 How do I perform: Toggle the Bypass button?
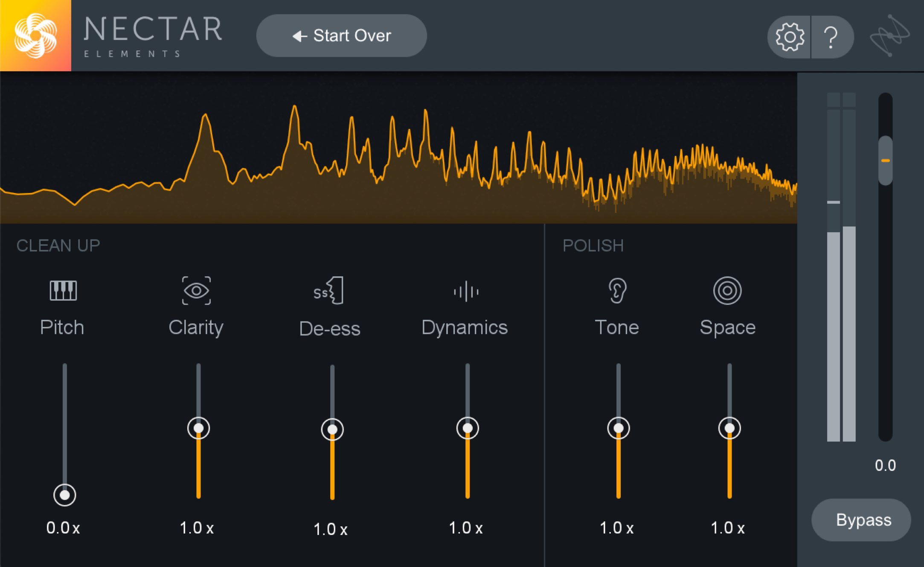[861, 520]
